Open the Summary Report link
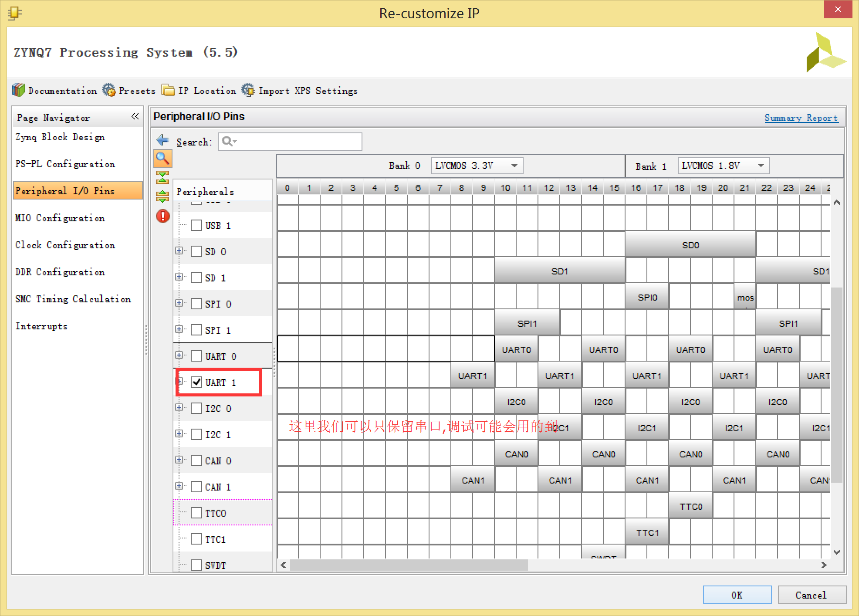 click(801, 118)
